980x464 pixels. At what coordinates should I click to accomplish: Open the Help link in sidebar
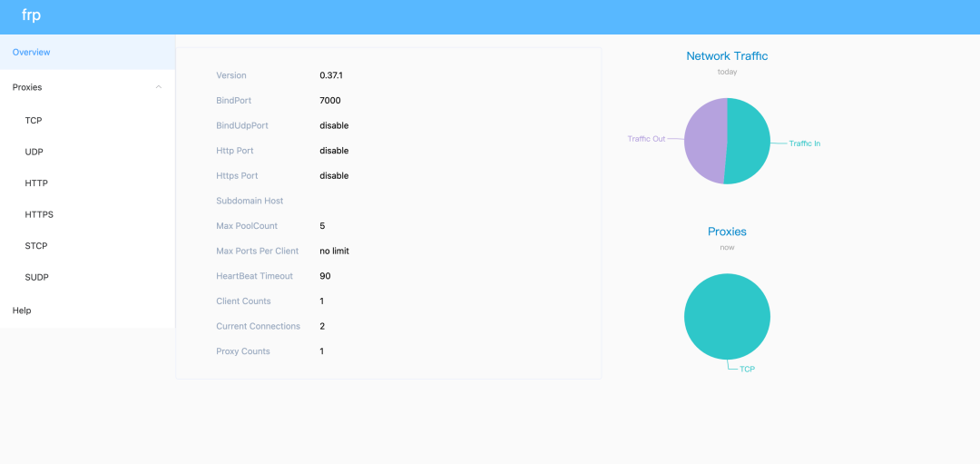coord(22,311)
